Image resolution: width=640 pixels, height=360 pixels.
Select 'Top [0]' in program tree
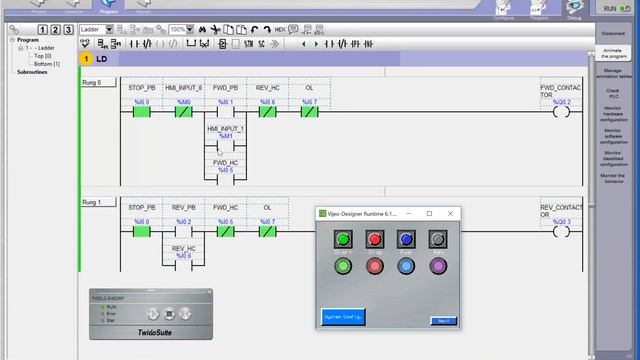[43, 56]
